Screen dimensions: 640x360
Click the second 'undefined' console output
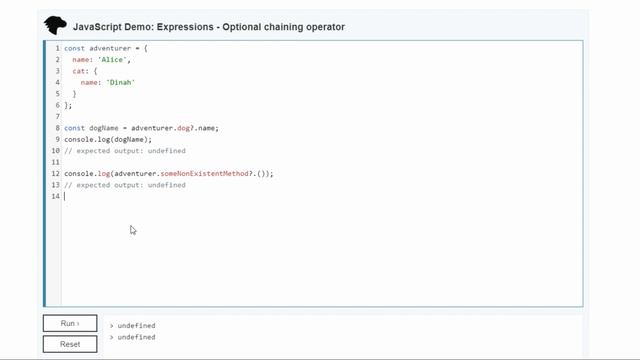[136, 337]
